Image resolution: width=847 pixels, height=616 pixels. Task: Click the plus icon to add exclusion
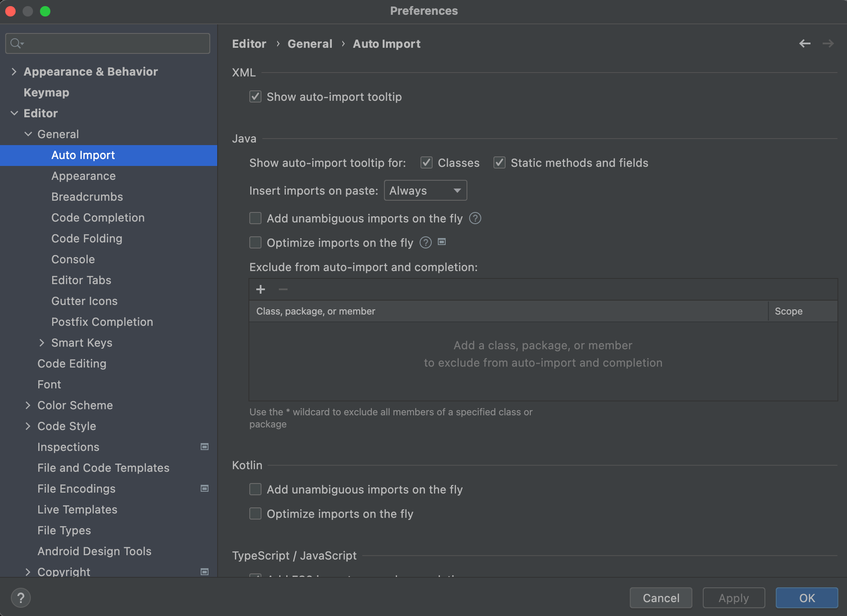coord(261,289)
